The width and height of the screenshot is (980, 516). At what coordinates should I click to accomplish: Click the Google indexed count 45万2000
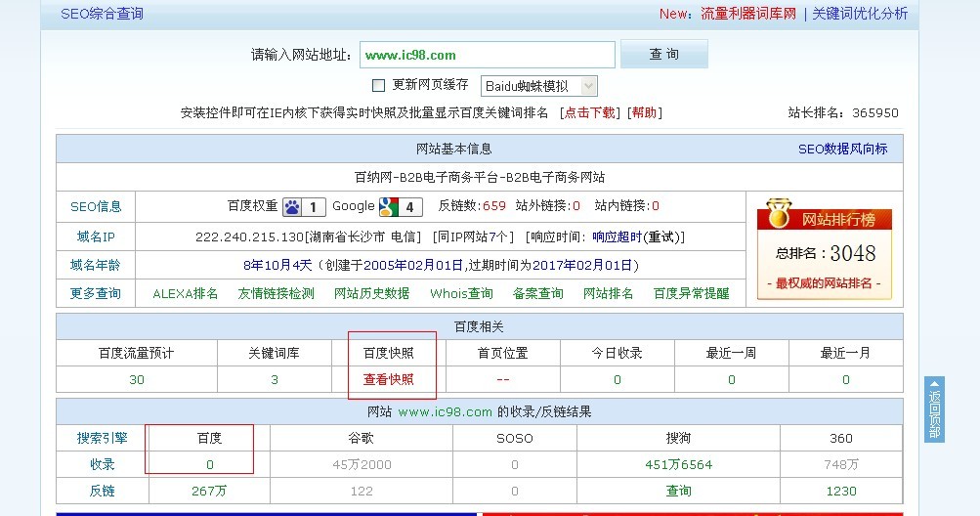pyautogui.click(x=362, y=465)
